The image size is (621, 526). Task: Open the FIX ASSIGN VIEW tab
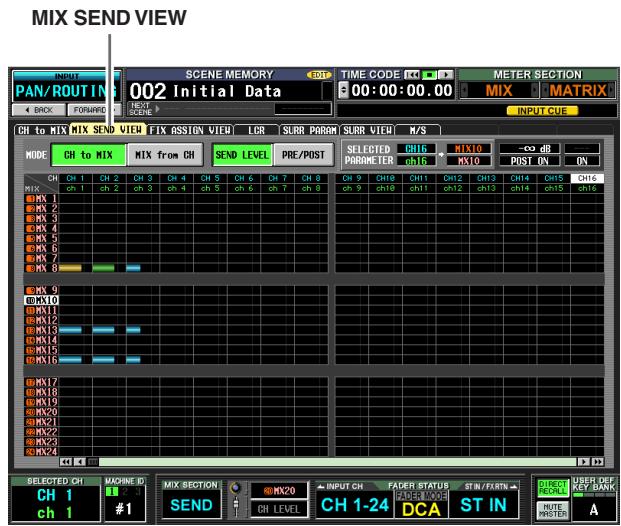click(x=190, y=130)
